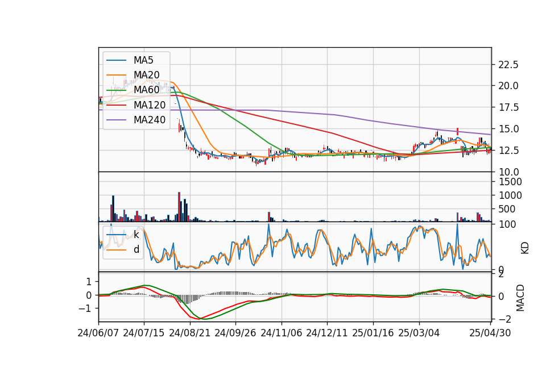Click the 25/01/16 date tick label
This screenshot has width=546, height=392.
373,333
